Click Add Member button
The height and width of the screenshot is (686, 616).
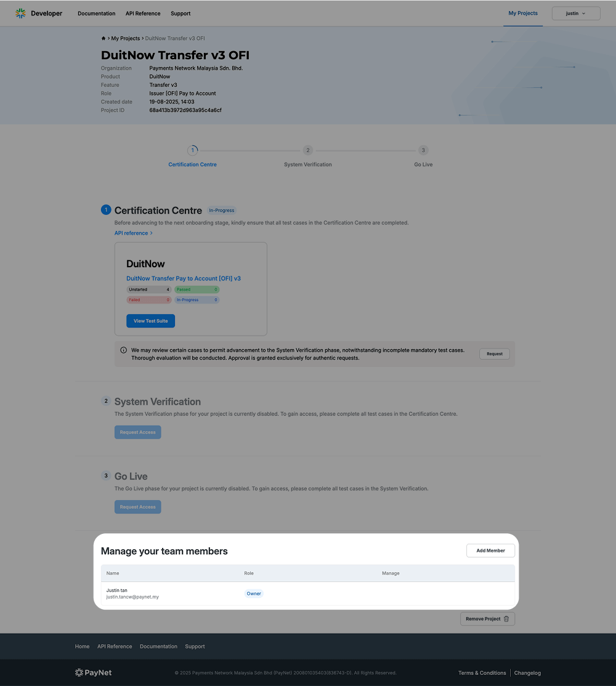click(x=490, y=551)
